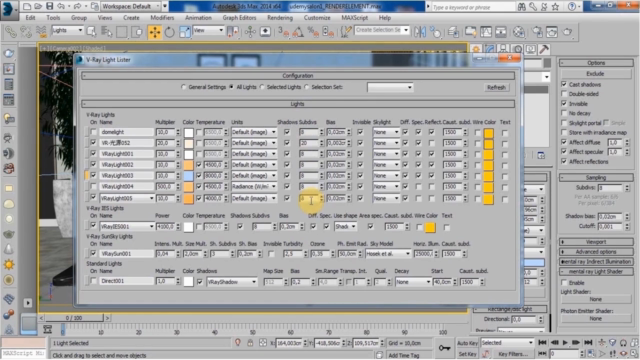Go to end frame of animation

point(588,343)
